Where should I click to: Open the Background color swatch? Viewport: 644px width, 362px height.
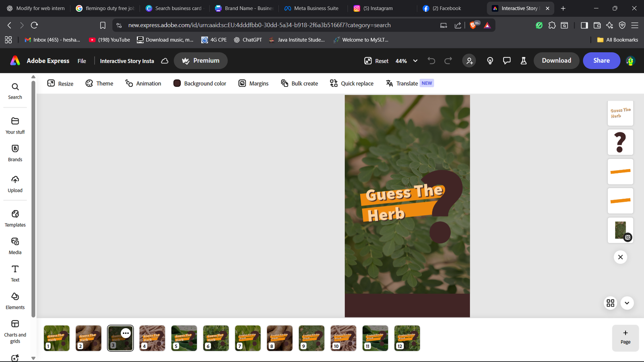(177, 83)
